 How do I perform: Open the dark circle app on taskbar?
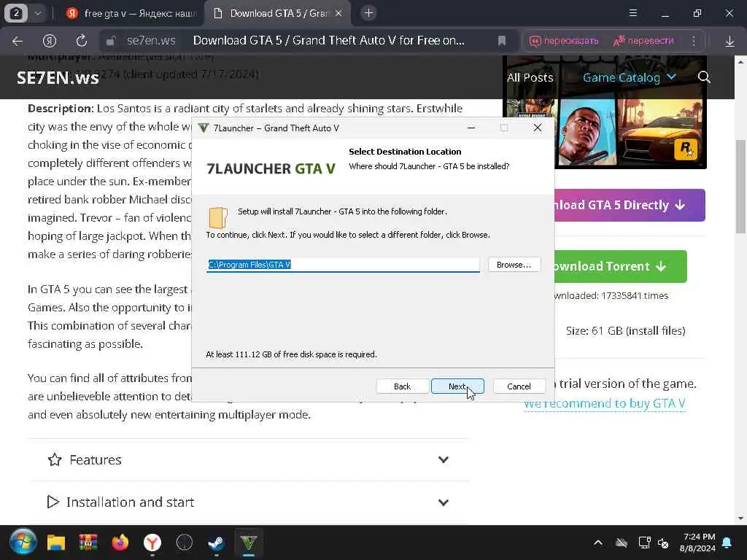click(x=185, y=542)
